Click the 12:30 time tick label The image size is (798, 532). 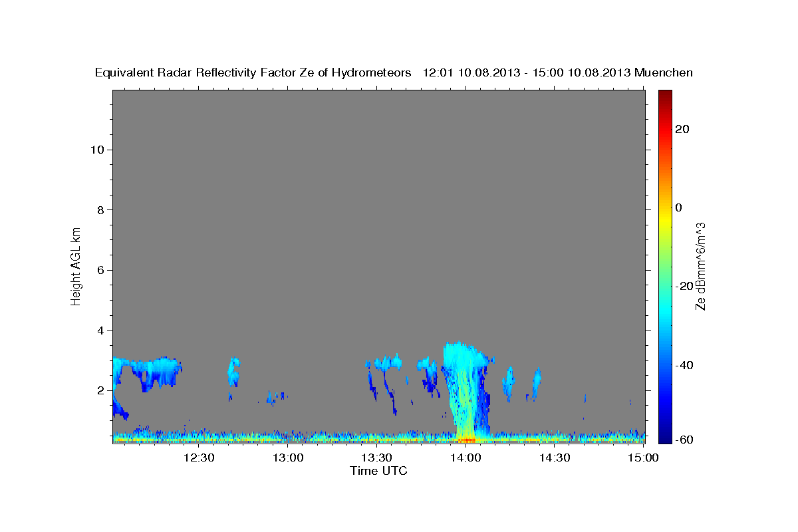tap(199, 458)
